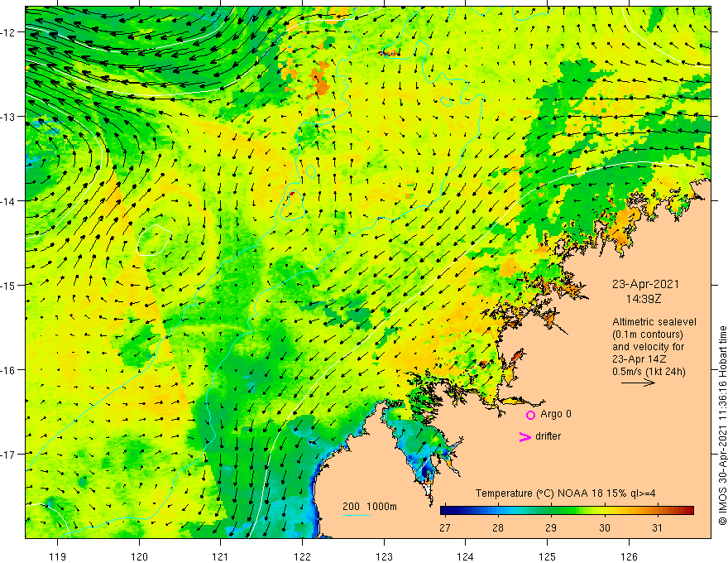Click the 'and velocity for' caption line
The height and width of the screenshot is (563, 728).
648,347
